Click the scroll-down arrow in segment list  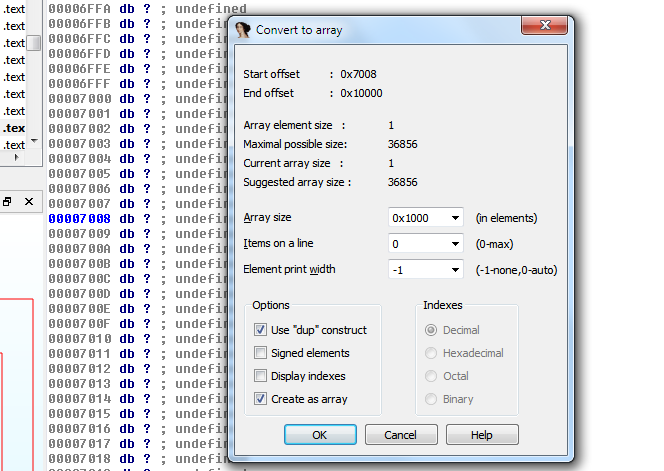click(x=33, y=140)
